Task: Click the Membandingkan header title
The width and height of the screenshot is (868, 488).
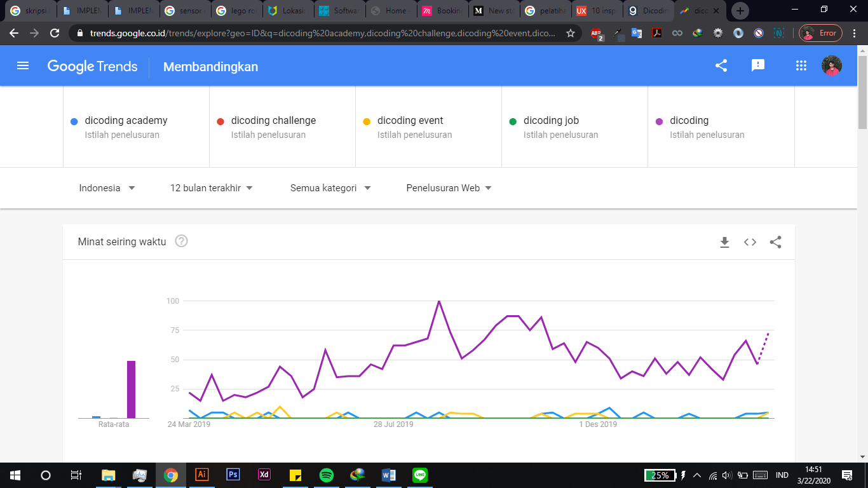Action: click(210, 67)
